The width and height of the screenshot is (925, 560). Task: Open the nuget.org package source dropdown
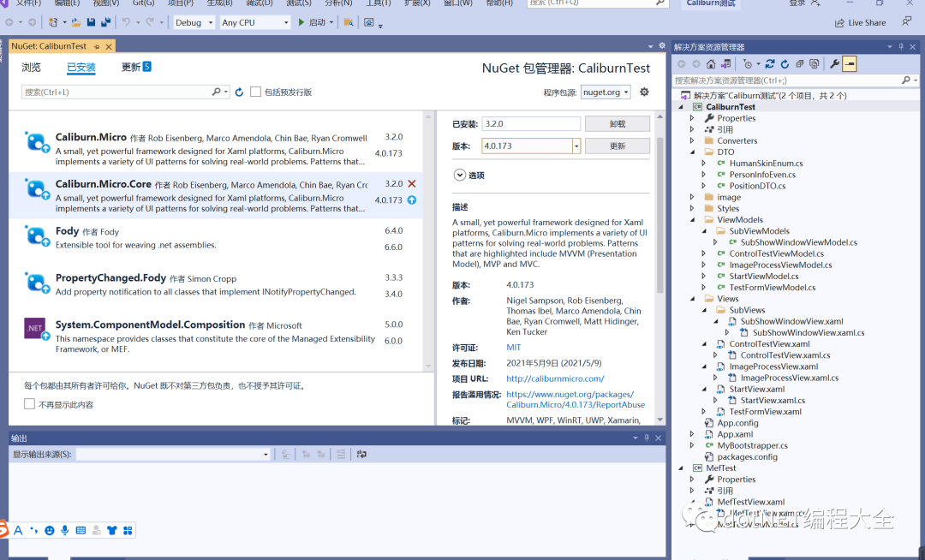[606, 92]
